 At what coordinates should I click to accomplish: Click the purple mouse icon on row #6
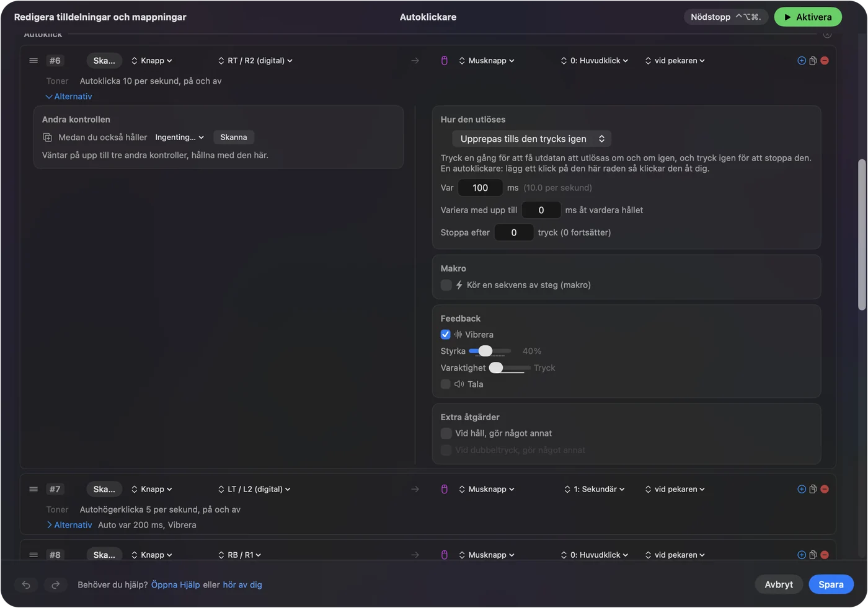(445, 61)
